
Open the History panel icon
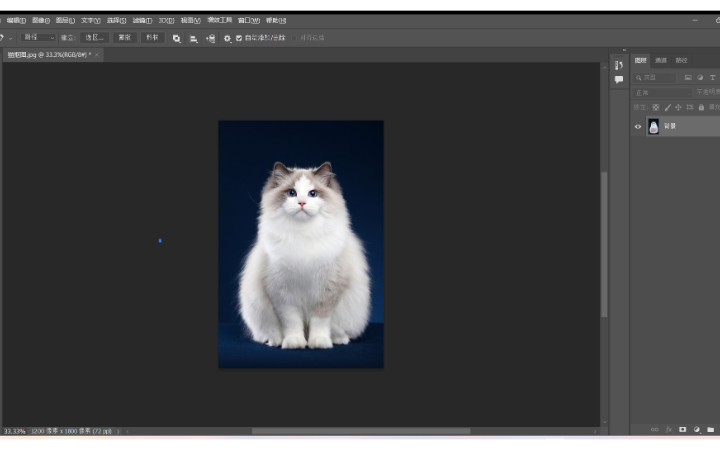click(619, 65)
